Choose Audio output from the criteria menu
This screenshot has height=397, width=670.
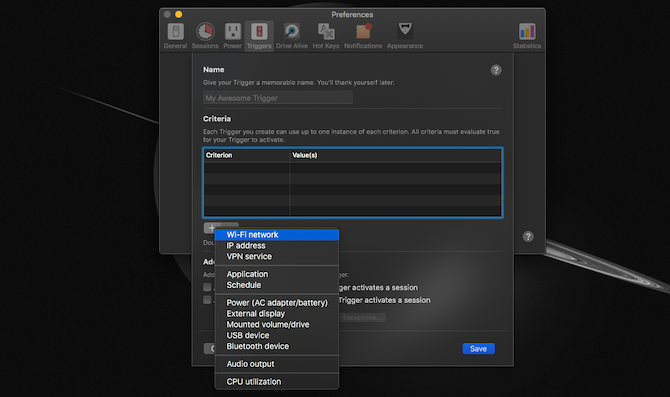click(277, 364)
